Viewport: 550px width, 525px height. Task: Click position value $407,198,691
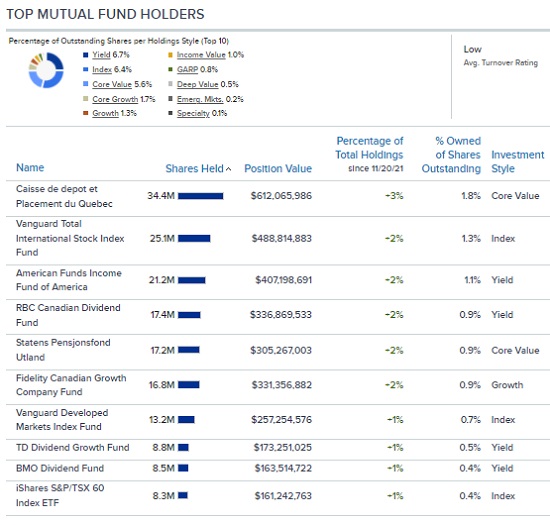click(283, 280)
